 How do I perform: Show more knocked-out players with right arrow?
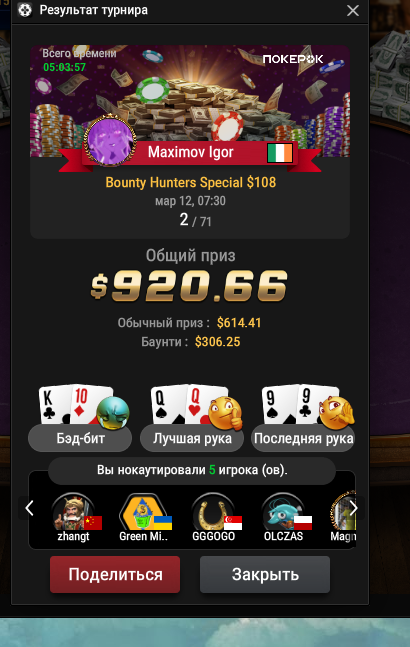pos(353,508)
